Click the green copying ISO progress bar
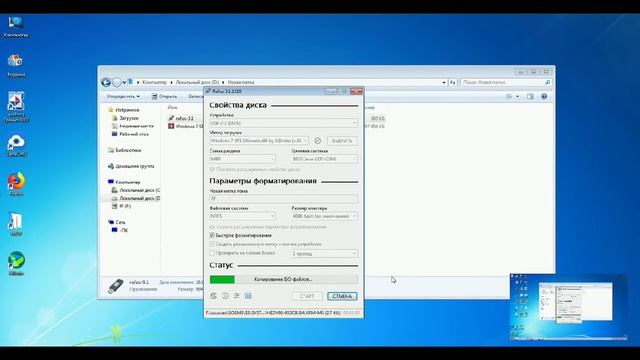This screenshot has width=640, height=360. [284, 279]
